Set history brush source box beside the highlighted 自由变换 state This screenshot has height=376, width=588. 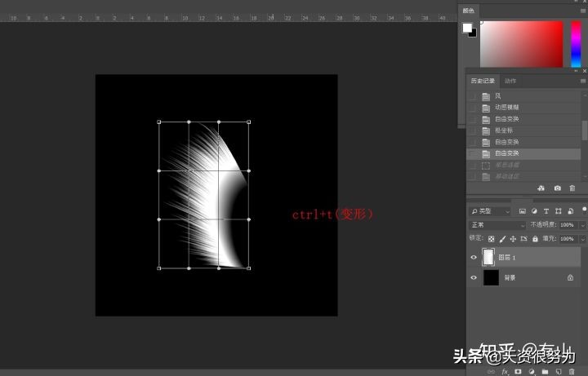473,153
